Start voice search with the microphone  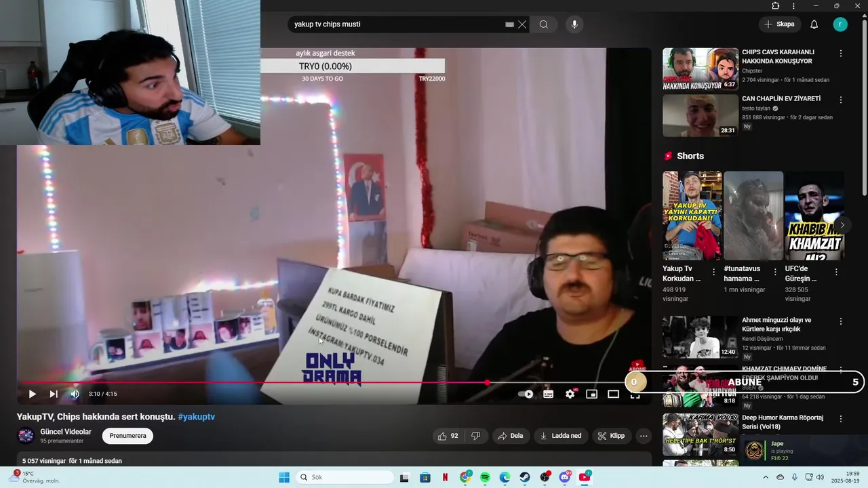tap(574, 24)
